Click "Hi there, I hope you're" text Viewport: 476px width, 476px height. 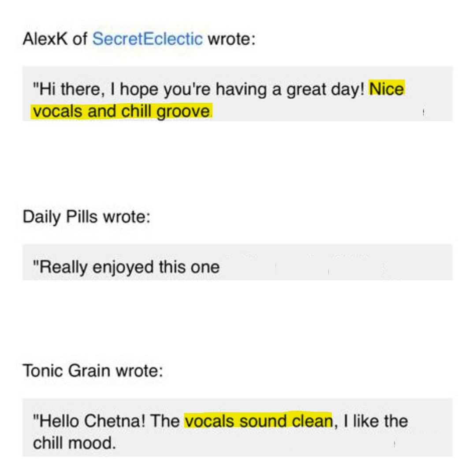click(122, 89)
